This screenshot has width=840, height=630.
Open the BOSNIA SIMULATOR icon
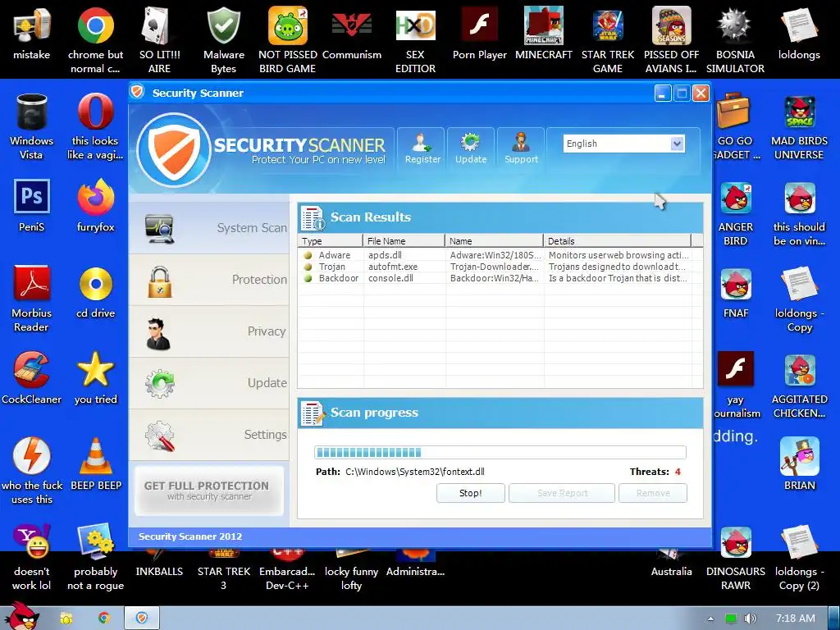[x=735, y=40]
